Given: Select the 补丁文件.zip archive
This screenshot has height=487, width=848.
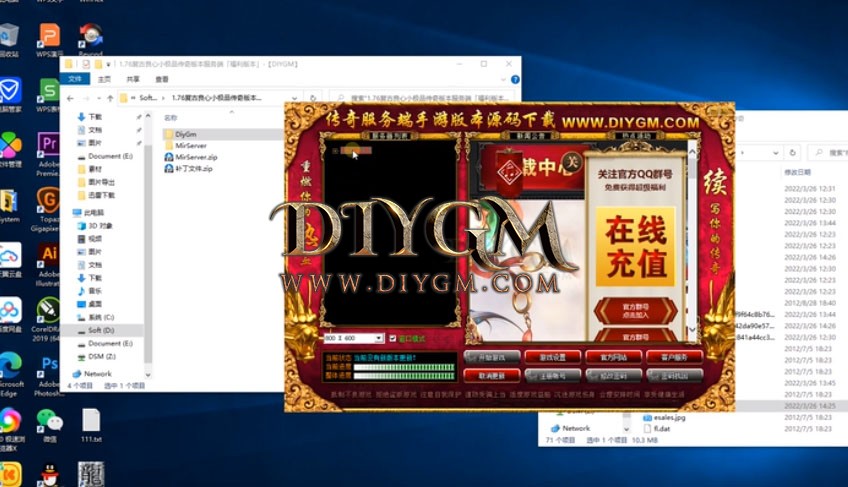Looking at the screenshot, I should pyautogui.click(x=188, y=168).
